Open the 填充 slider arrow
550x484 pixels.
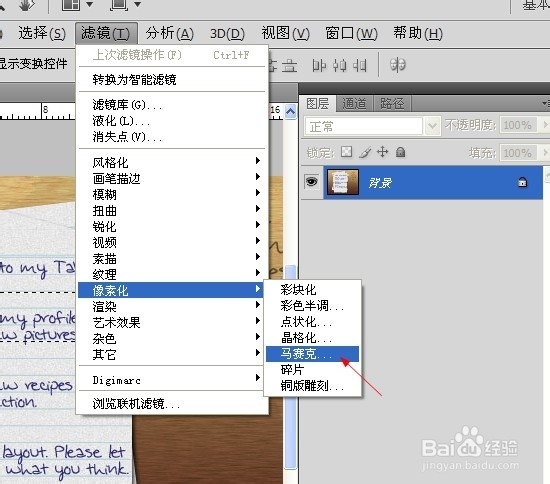545,153
